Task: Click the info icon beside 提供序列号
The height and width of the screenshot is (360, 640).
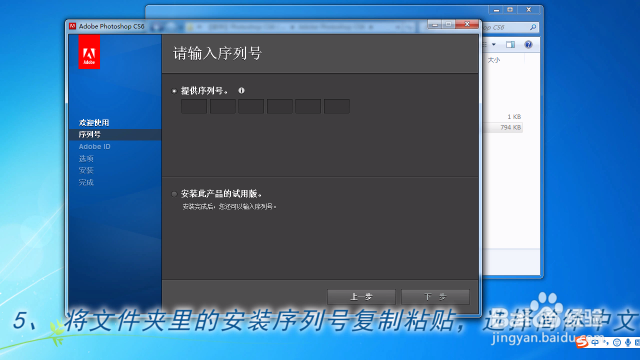Action: [x=241, y=91]
